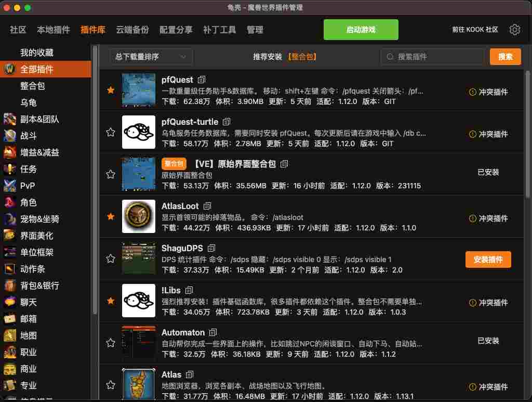Screen dimensions: 532x402
Task: Toggle favorite star for AtlasLoot
Action: click(111, 216)
